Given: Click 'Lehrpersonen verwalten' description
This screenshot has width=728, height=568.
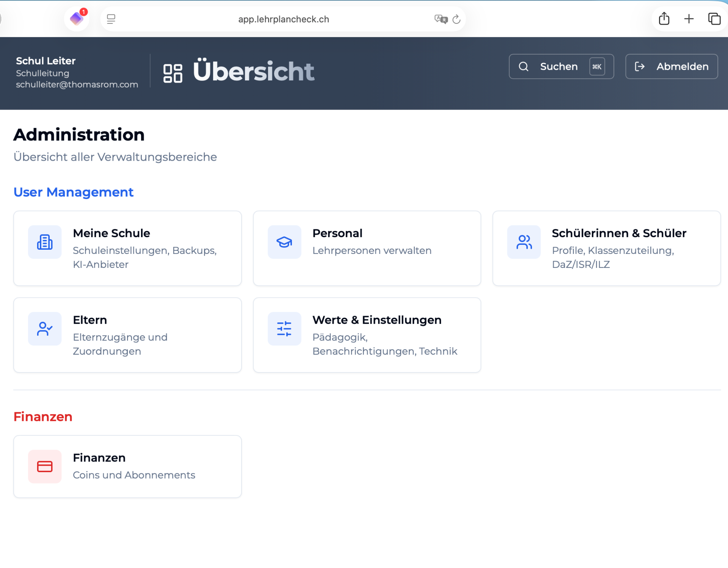Looking at the screenshot, I should point(372,250).
